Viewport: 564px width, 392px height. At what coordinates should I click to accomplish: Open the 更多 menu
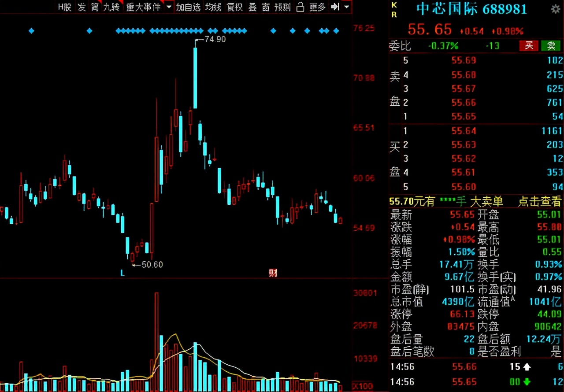317,7
